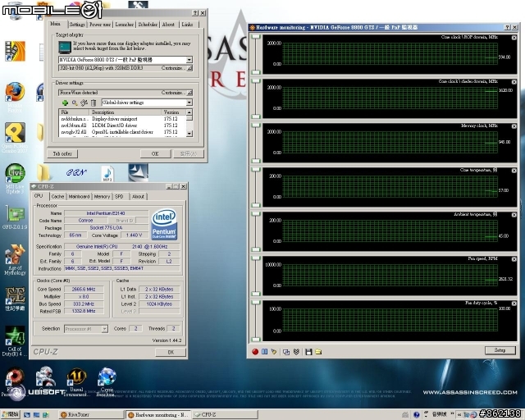This screenshot has height=420, width=525.
Task: Click OK in the CPU-Z window
Action: tap(171, 352)
